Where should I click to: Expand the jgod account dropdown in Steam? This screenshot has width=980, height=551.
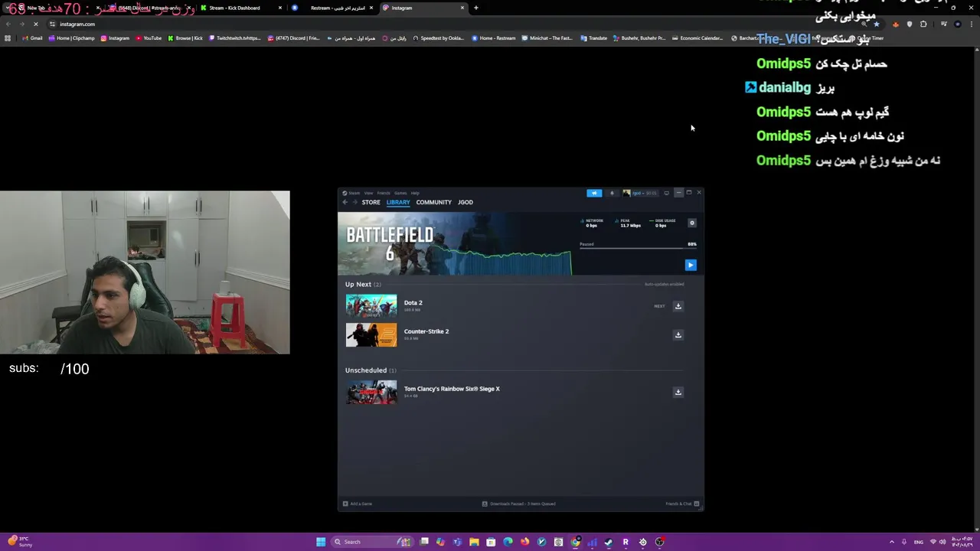(x=641, y=193)
